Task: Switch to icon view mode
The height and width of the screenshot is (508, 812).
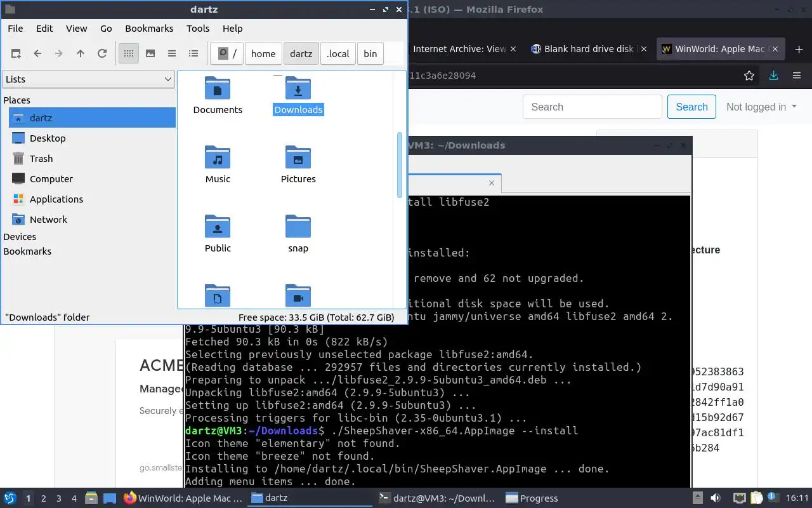Action: (x=129, y=54)
